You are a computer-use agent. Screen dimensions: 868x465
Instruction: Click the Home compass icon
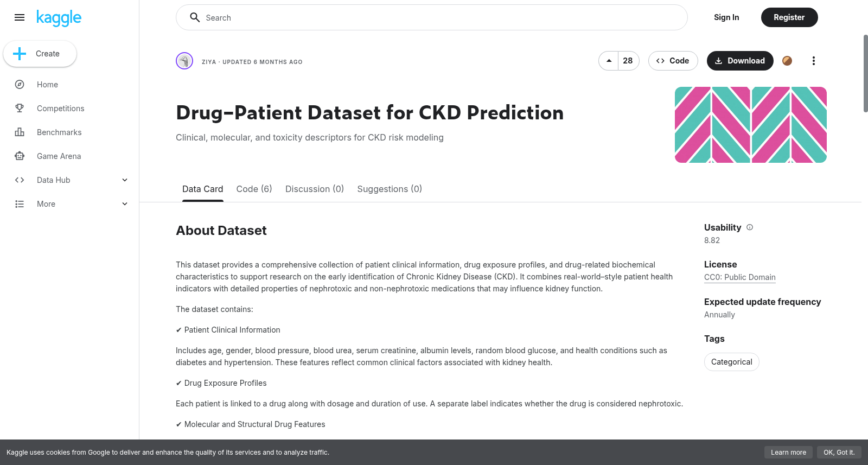click(x=20, y=85)
